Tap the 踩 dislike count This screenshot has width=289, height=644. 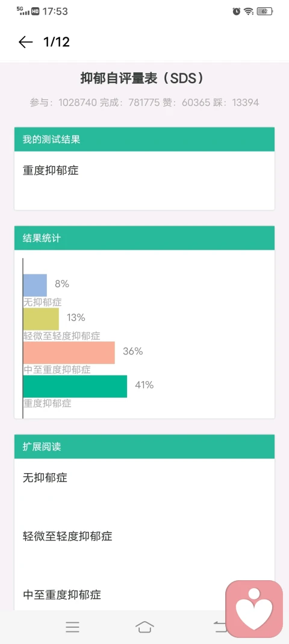coord(236,102)
